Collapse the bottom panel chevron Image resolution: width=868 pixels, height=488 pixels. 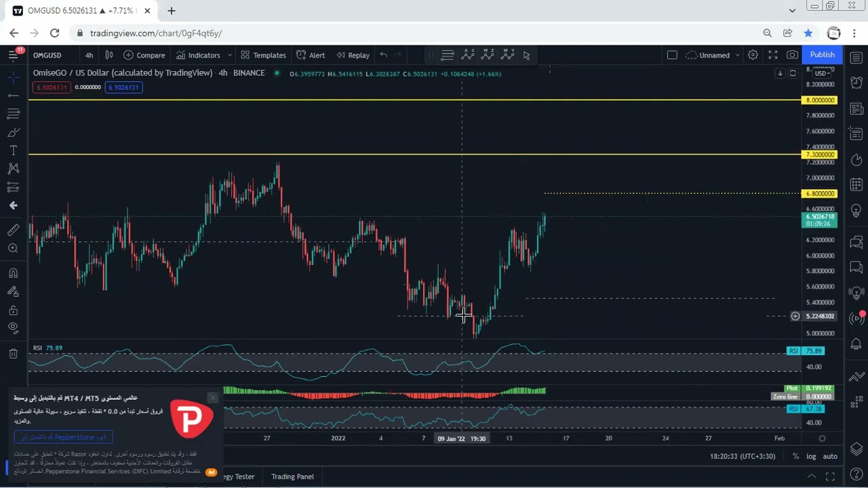pos(812,476)
